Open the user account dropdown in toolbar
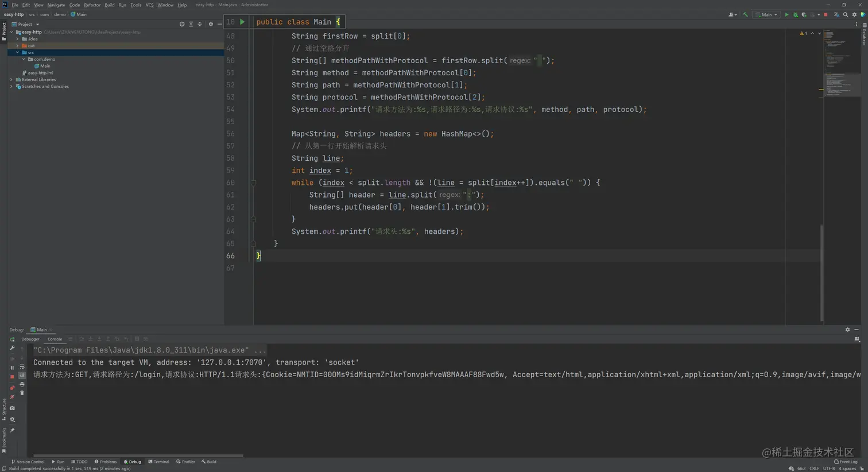 click(733, 15)
